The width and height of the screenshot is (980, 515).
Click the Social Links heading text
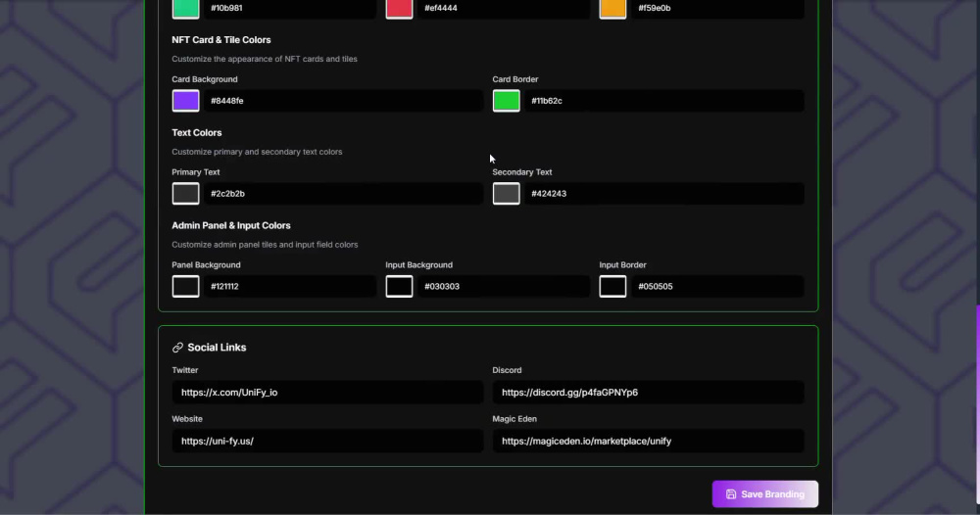pyautogui.click(x=217, y=348)
